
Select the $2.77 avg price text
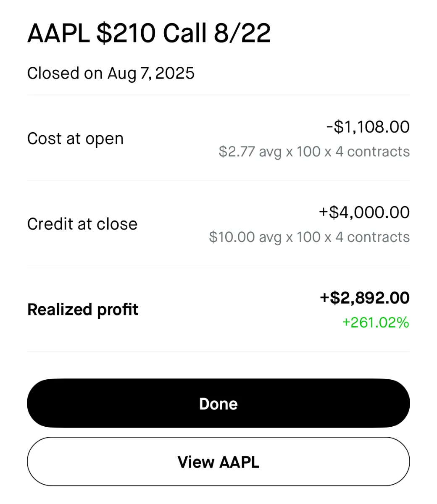click(x=250, y=152)
